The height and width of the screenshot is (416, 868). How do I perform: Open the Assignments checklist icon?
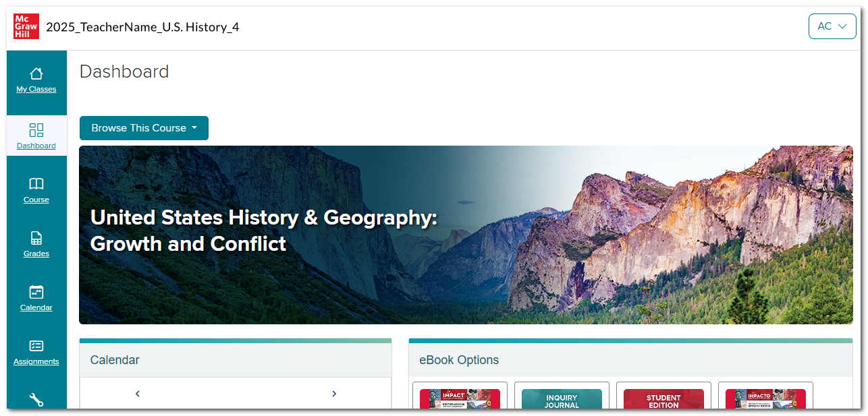coord(36,346)
